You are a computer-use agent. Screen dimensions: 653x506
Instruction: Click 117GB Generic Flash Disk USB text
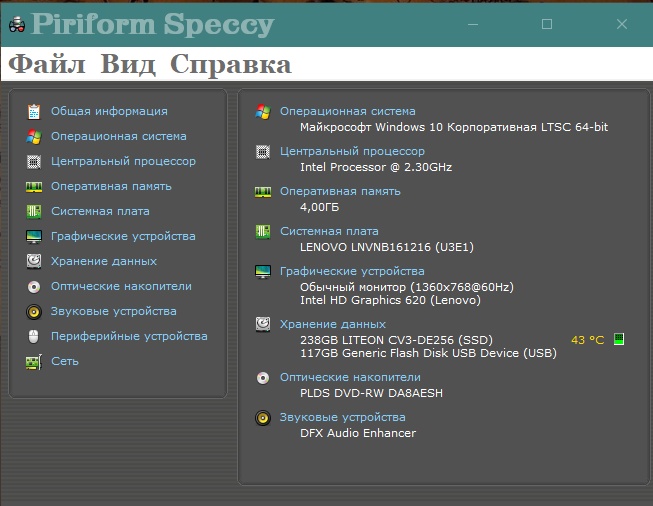(429, 354)
